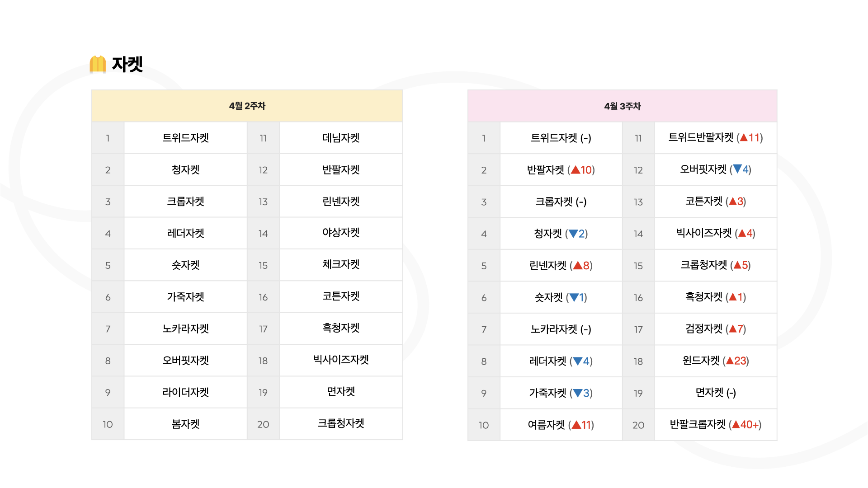Click the red up arrow next to 반팔자켓 10

576,170
